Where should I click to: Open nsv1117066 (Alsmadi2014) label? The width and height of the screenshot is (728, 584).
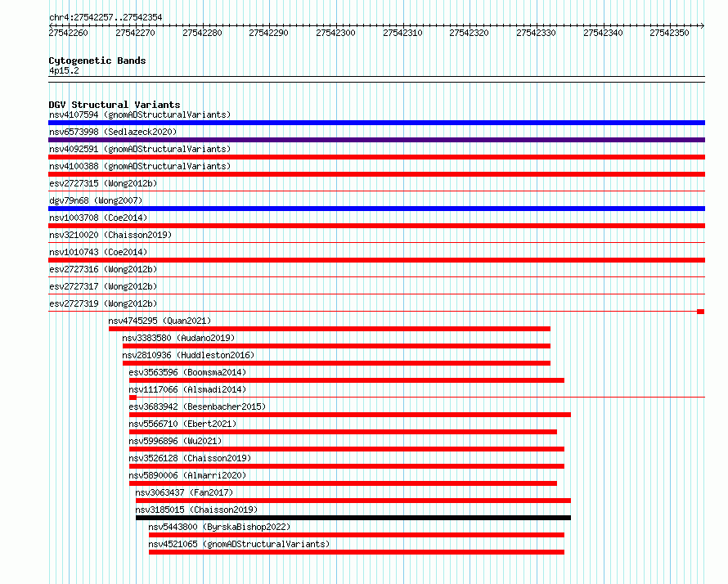187,389
